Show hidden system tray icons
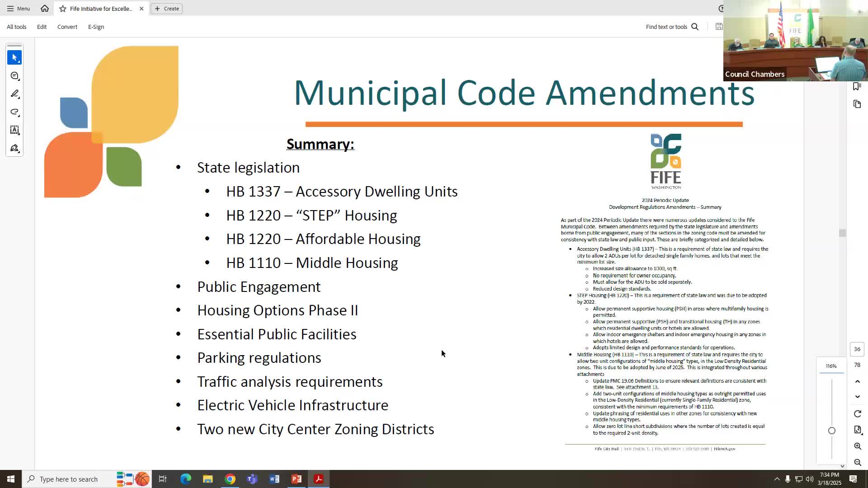Viewport: 868px width, 488px height. click(777, 479)
